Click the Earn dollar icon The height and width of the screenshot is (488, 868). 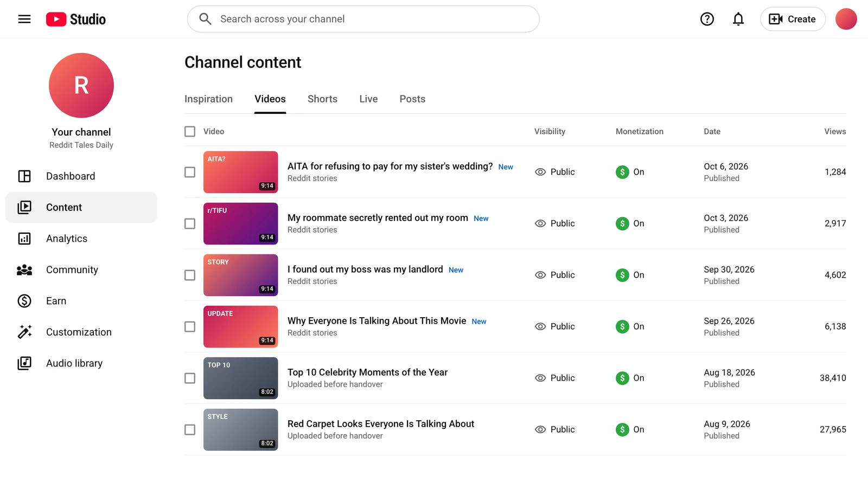(24, 301)
